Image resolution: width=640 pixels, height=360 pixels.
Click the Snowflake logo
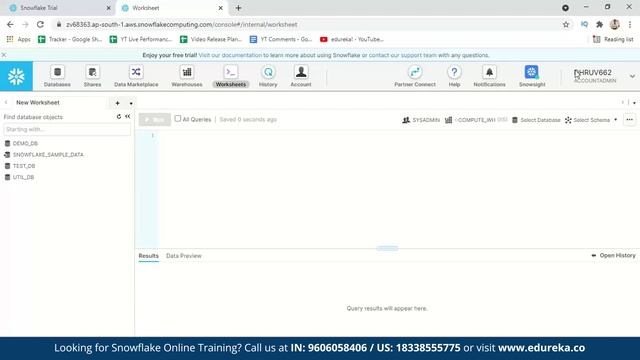click(16, 76)
